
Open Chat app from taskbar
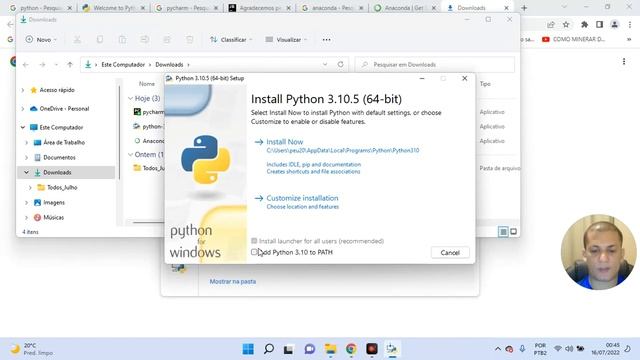pos(310,349)
